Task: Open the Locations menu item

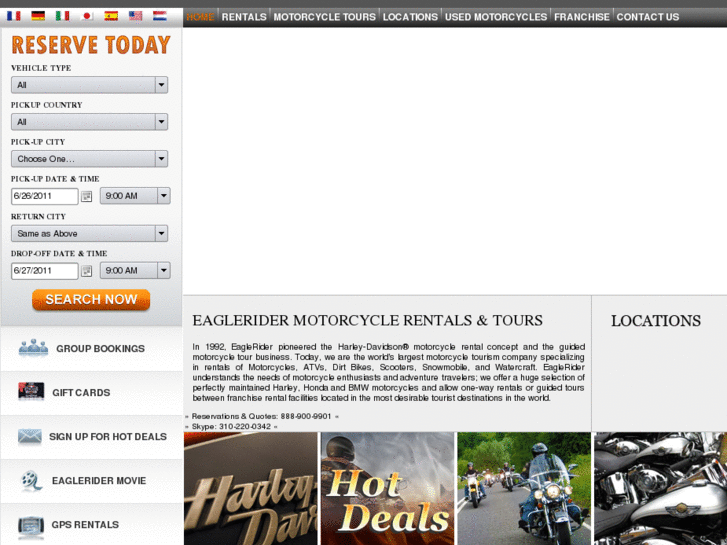Action: pyautogui.click(x=410, y=17)
